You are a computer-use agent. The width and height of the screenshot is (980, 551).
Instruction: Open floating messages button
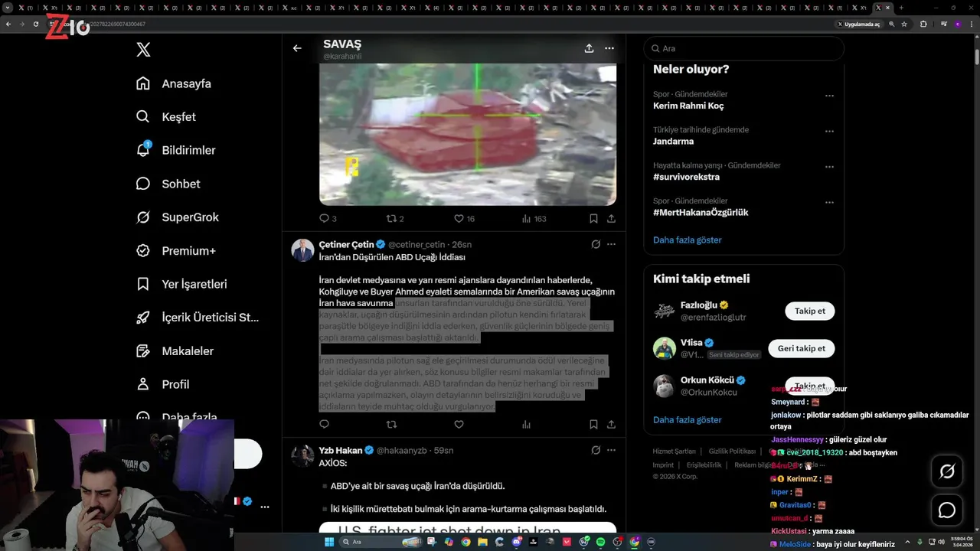pyautogui.click(x=947, y=510)
